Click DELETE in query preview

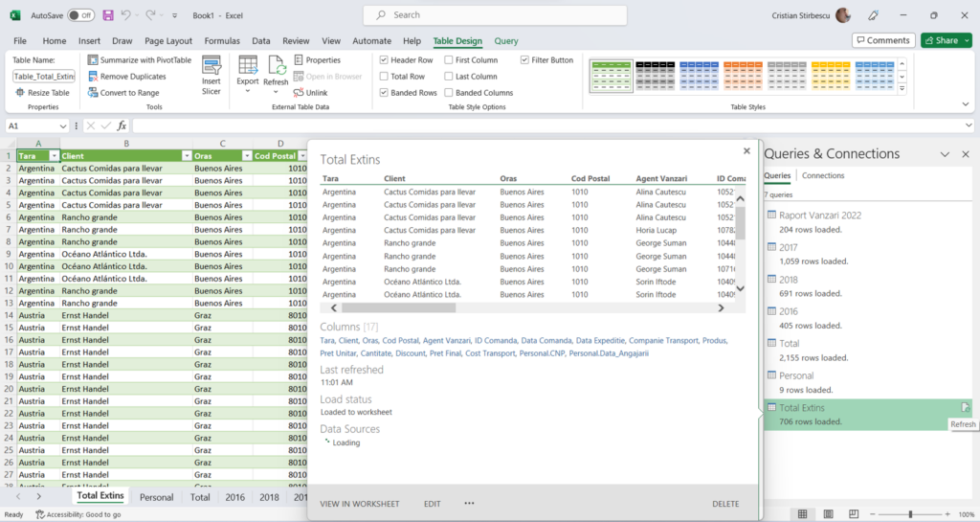pyautogui.click(x=725, y=504)
